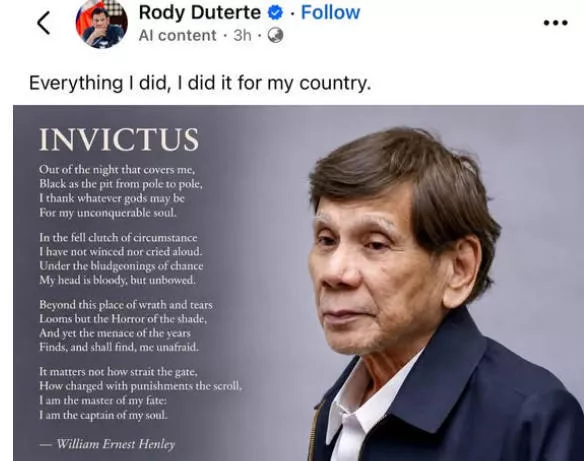Click the INVICTUS title in the image
This screenshot has height=461, width=584.
click(x=119, y=140)
